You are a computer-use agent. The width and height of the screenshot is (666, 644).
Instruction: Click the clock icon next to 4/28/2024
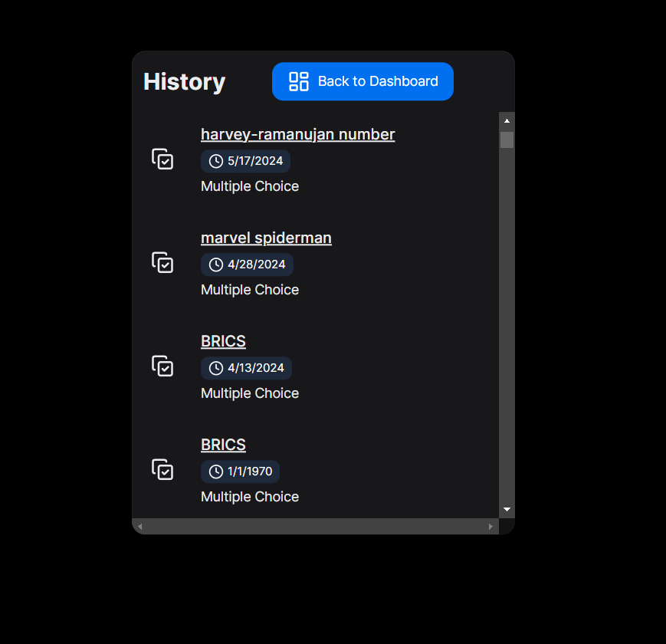click(216, 264)
